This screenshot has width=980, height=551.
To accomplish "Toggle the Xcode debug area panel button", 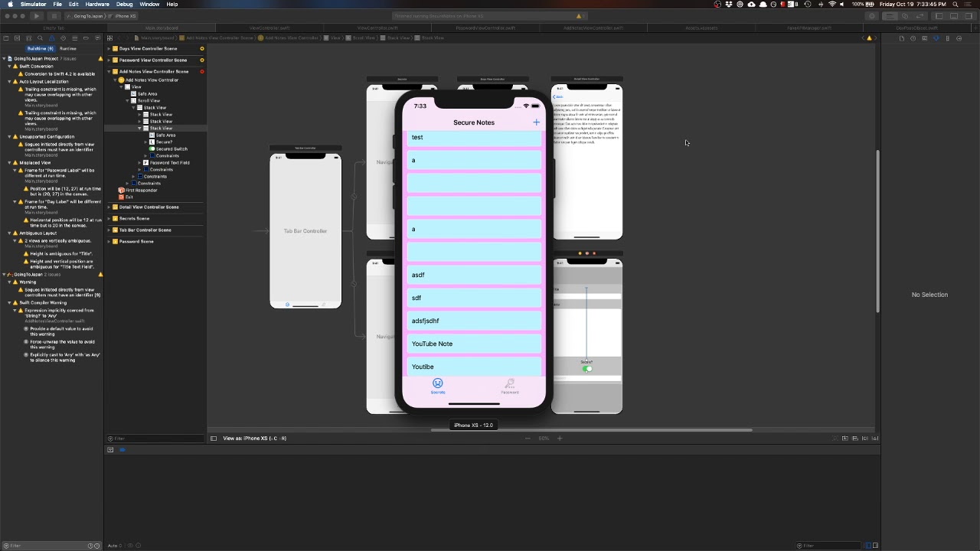I will (x=954, y=16).
